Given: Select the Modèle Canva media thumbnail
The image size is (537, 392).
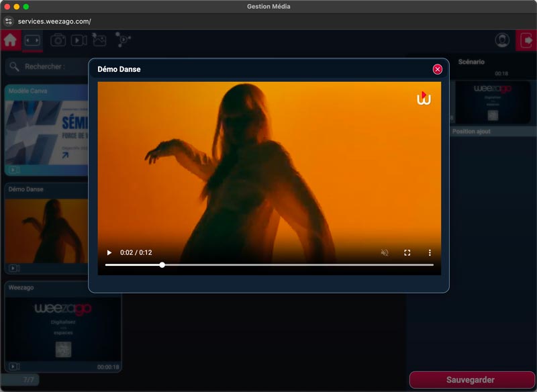Looking at the screenshot, I should coord(46,132).
